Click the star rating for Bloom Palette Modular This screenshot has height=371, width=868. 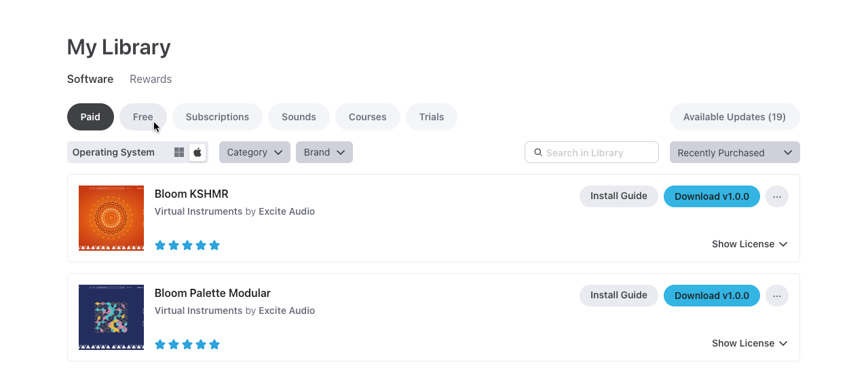[187, 344]
